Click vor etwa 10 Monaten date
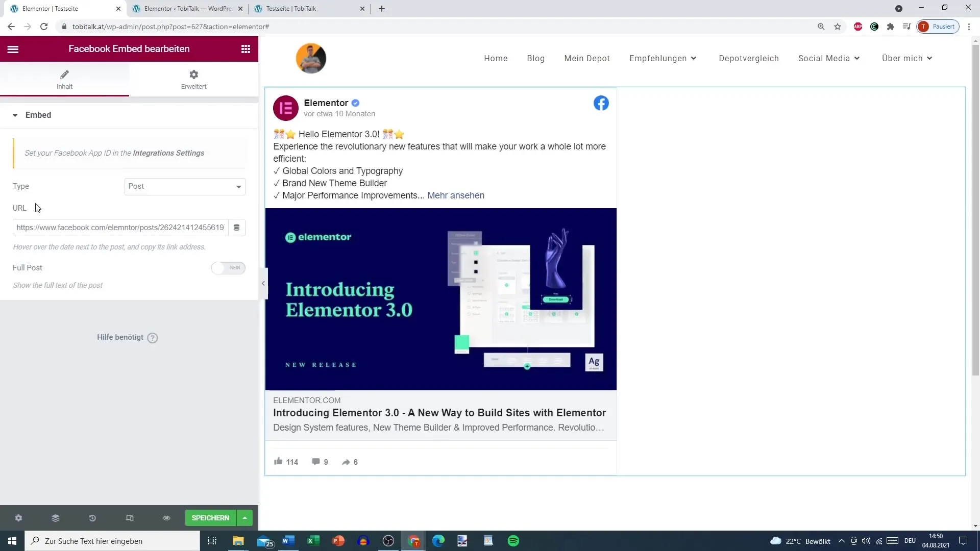 339,114
